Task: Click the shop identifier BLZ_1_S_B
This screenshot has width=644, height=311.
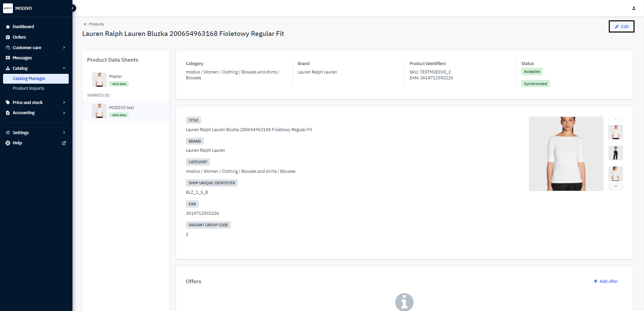Action: coord(197,192)
